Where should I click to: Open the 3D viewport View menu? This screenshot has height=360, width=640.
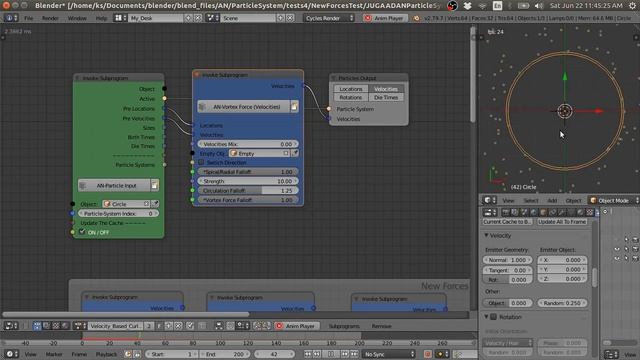[x=508, y=200]
